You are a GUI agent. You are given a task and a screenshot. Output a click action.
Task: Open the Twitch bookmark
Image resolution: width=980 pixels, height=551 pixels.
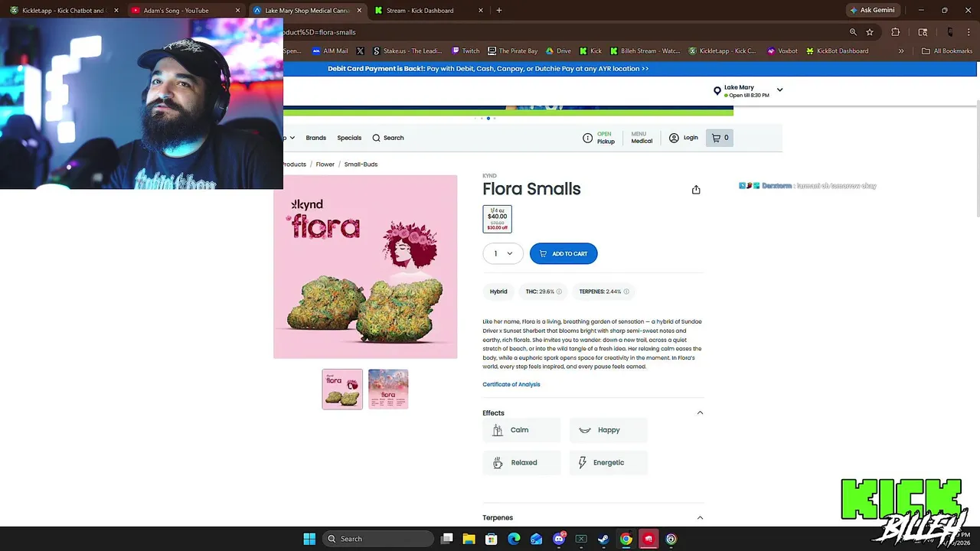[x=465, y=51]
